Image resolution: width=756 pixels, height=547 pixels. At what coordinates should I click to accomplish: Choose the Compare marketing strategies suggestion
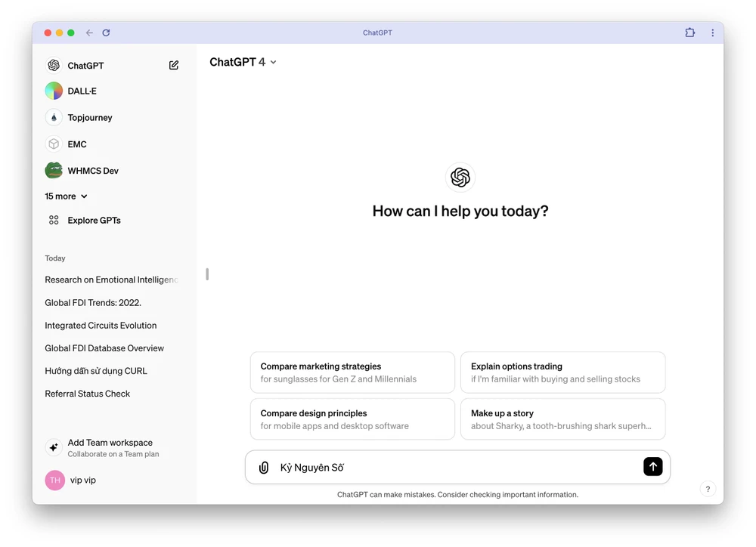[352, 372]
